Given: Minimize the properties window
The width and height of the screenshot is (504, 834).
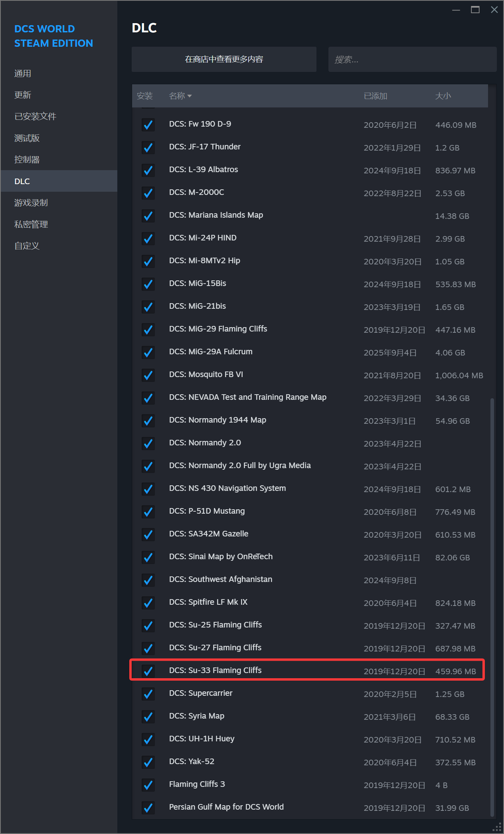Looking at the screenshot, I should tap(456, 10).
